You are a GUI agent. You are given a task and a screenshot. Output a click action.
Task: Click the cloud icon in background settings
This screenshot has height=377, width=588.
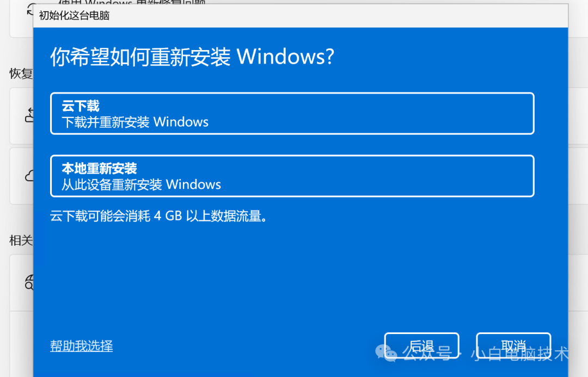pyautogui.click(x=29, y=175)
